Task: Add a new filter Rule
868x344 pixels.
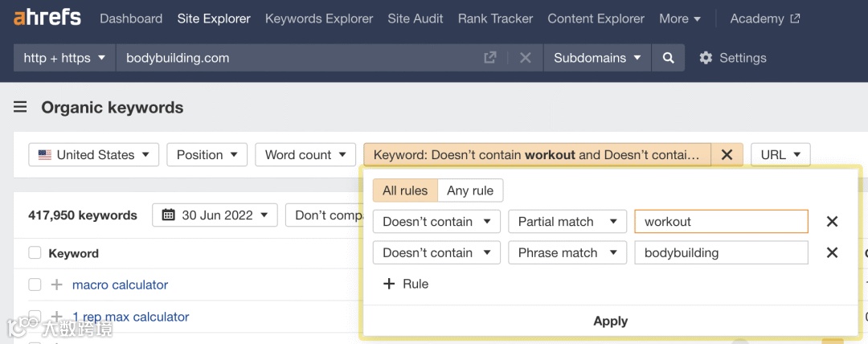Action: click(406, 284)
